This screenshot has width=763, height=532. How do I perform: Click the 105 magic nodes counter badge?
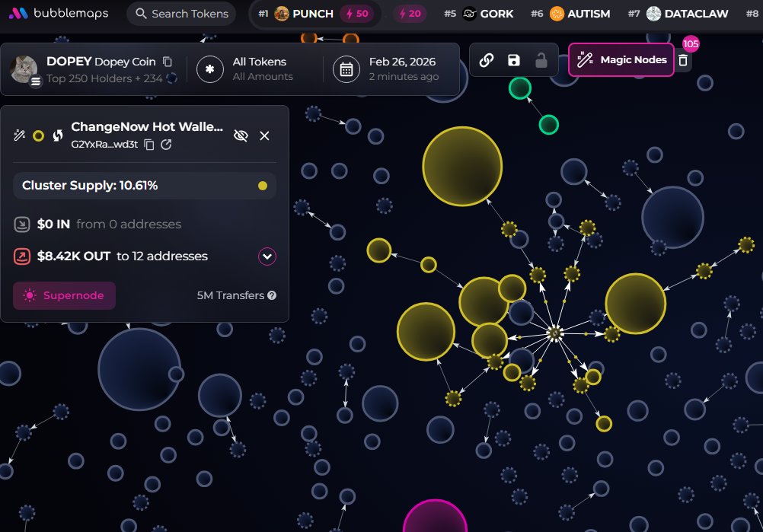[x=691, y=44]
